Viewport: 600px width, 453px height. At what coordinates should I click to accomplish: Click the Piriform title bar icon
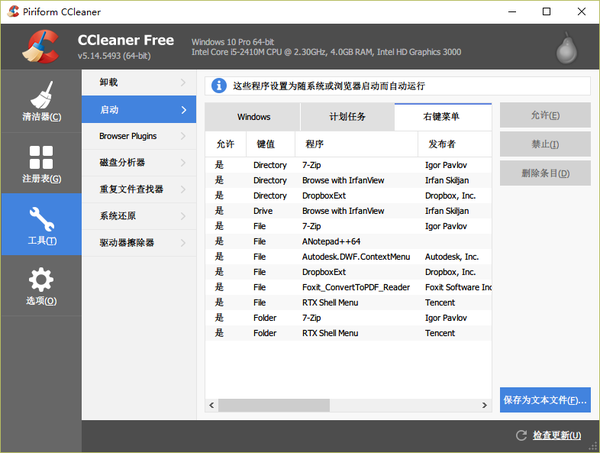pyautogui.click(x=13, y=11)
